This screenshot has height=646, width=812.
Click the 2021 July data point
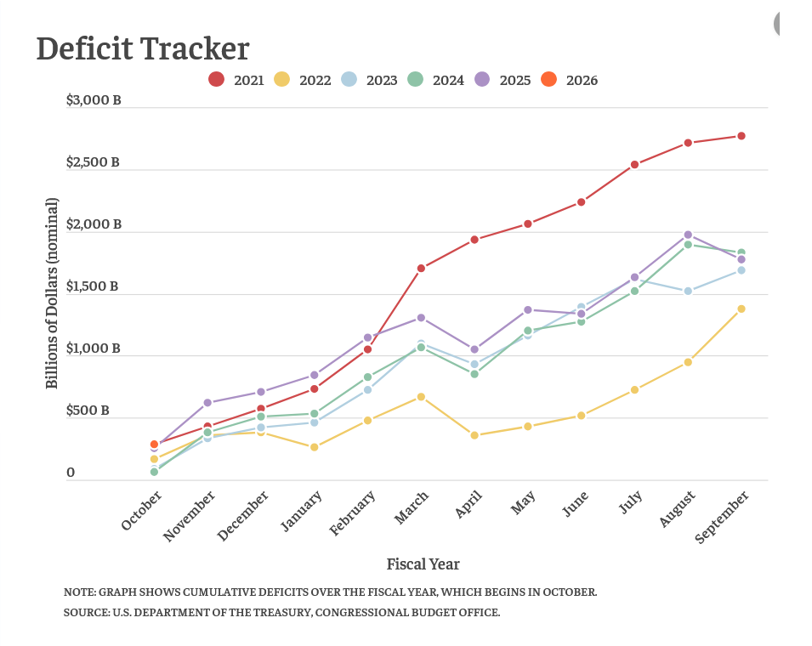click(x=634, y=165)
